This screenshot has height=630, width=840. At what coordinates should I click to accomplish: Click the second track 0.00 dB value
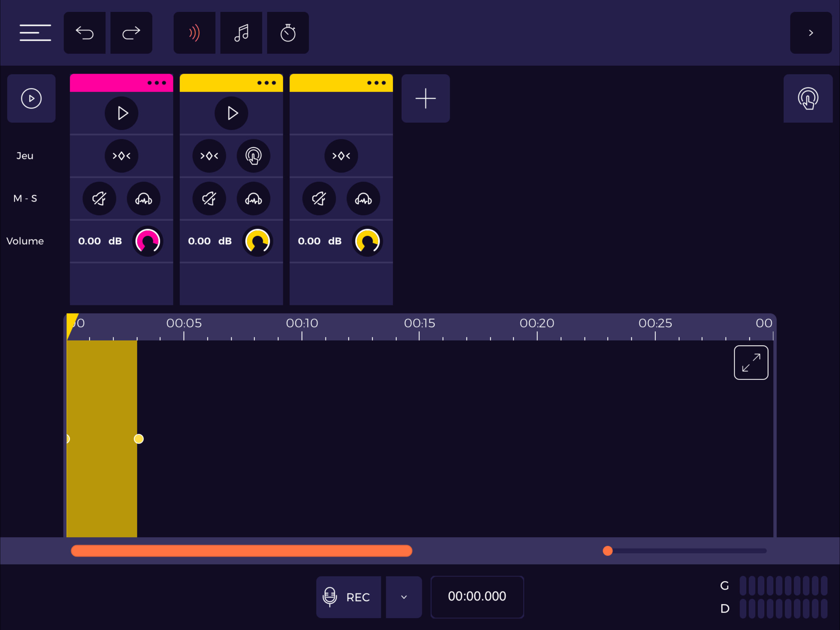(210, 241)
